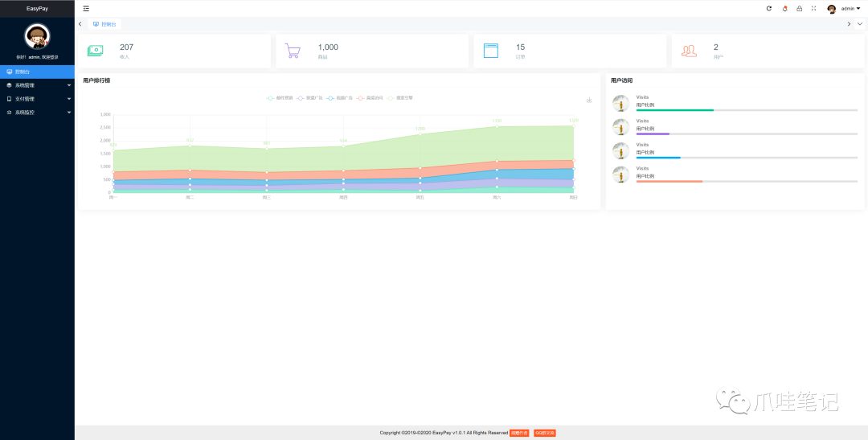Toggle the 联盟广告 legend series
The width and height of the screenshot is (868, 440).
(310, 98)
